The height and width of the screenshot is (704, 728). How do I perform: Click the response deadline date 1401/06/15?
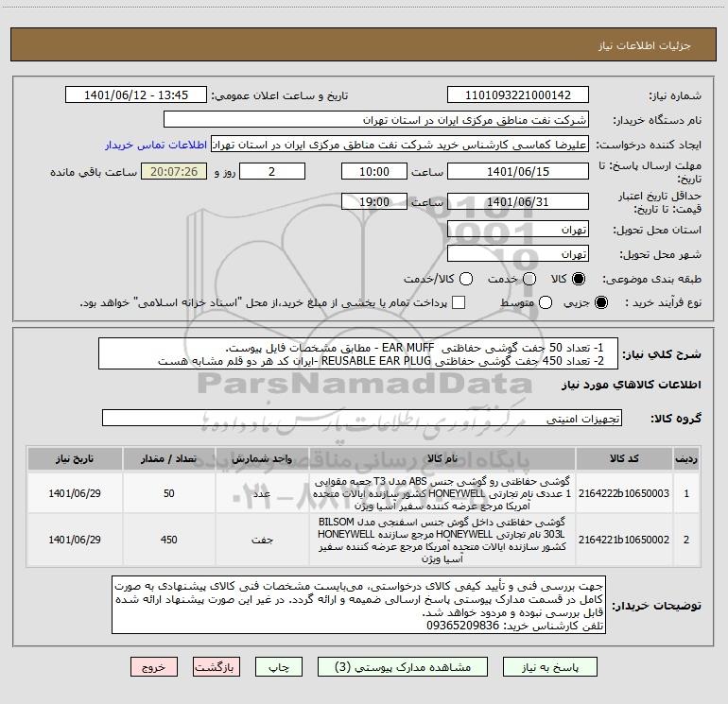pyautogui.click(x=518, y=171)
